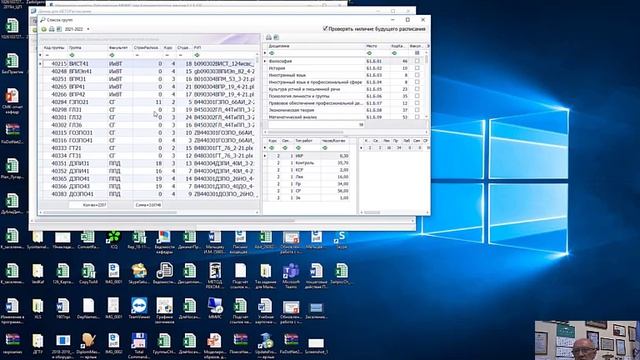Tick the checkbox in Психология личности и группы row
The width and height of the screenshot is (640, 360).
(x=417, y=96)
